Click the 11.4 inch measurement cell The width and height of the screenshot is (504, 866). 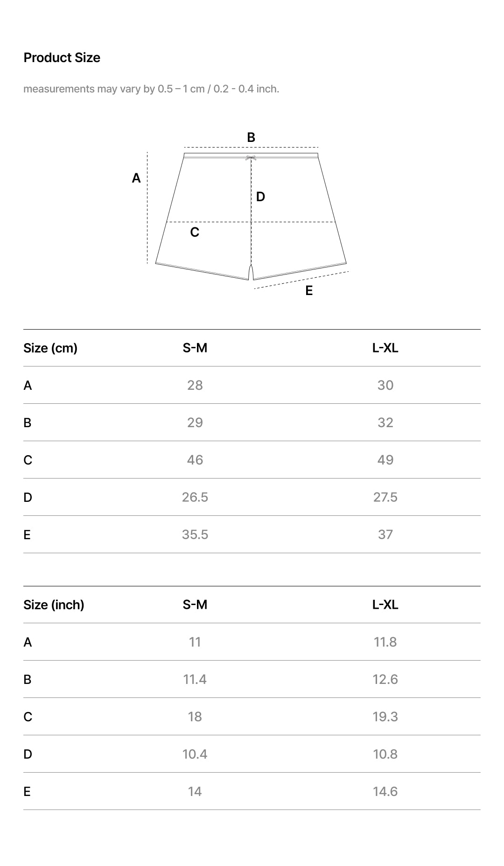pos(195,679)
